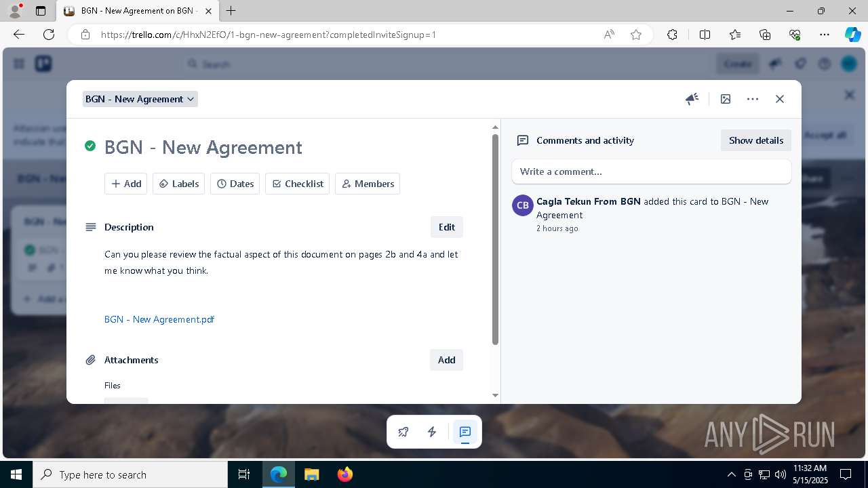Click the browser Back arrow
This screenshot has height=488, width=868.
pyautogui.click(x=19, y=35)
